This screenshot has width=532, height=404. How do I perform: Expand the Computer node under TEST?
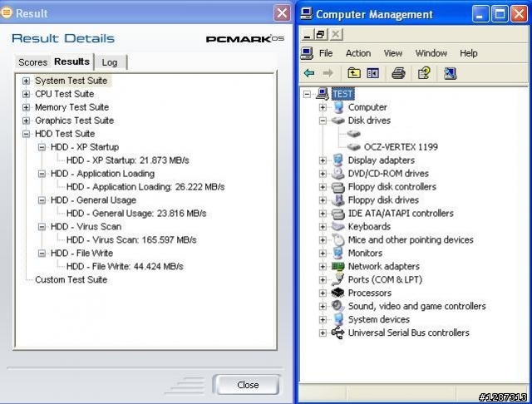tap(323, 107)
